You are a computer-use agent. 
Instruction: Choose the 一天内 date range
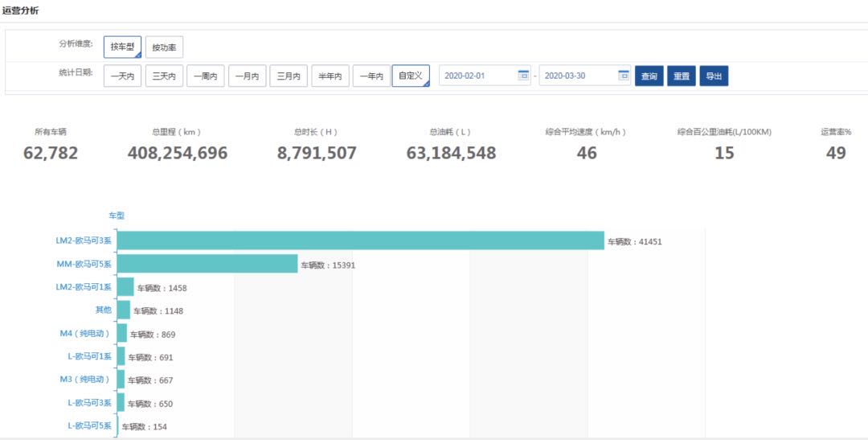pos(122,76)
